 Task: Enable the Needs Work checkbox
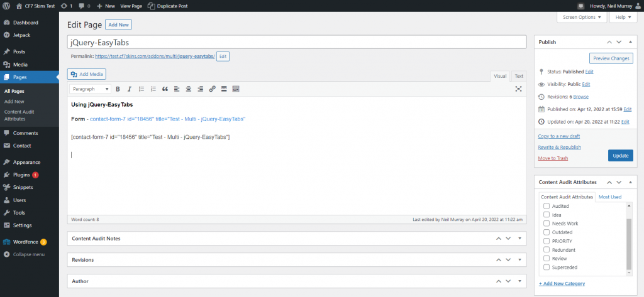(x=547, y=224)
